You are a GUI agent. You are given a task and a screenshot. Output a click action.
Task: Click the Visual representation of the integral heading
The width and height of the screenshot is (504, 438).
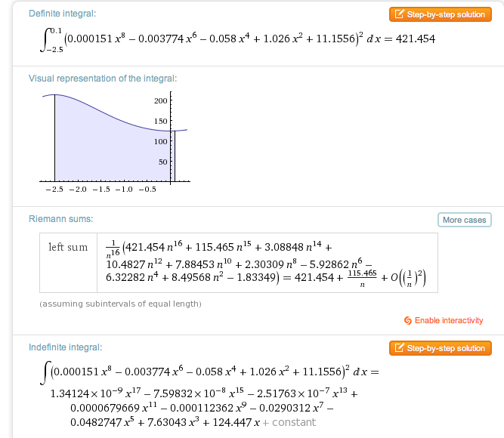tap(103, 79)
